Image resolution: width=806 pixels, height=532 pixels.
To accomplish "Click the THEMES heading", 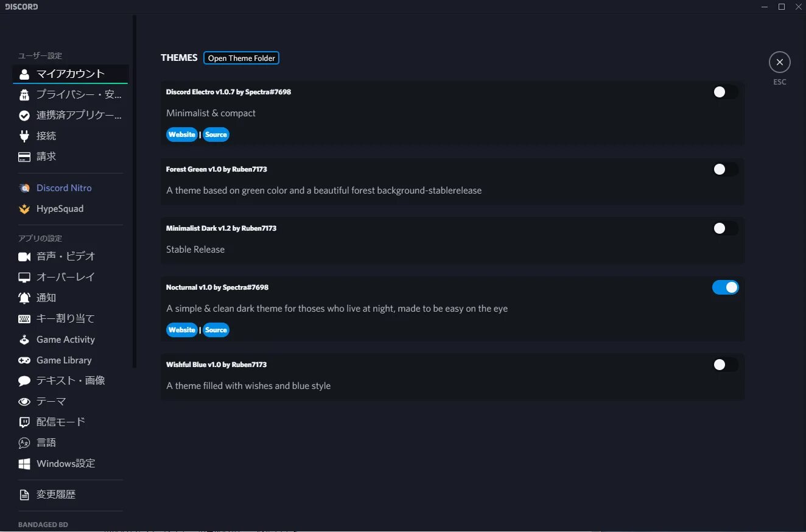I will (179, 58).
